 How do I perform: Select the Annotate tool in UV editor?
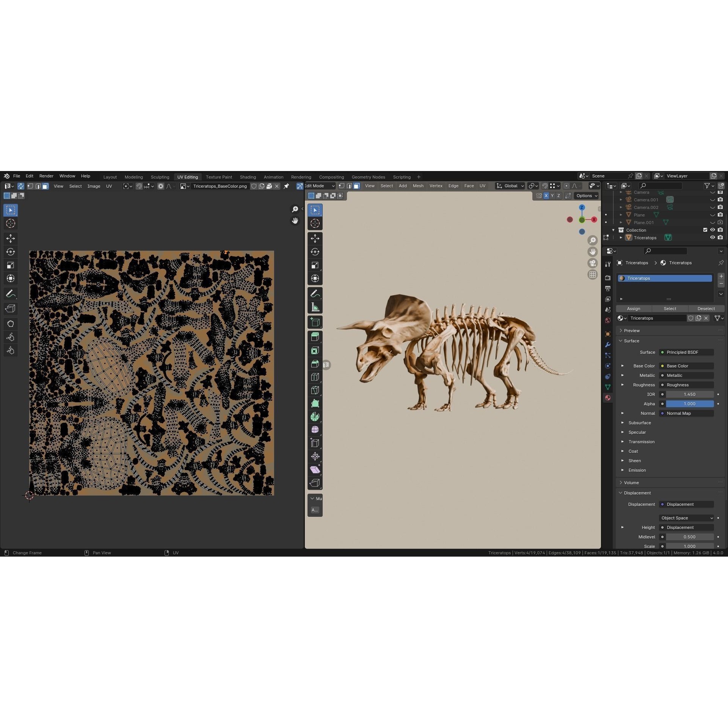(x=11, y=293)
